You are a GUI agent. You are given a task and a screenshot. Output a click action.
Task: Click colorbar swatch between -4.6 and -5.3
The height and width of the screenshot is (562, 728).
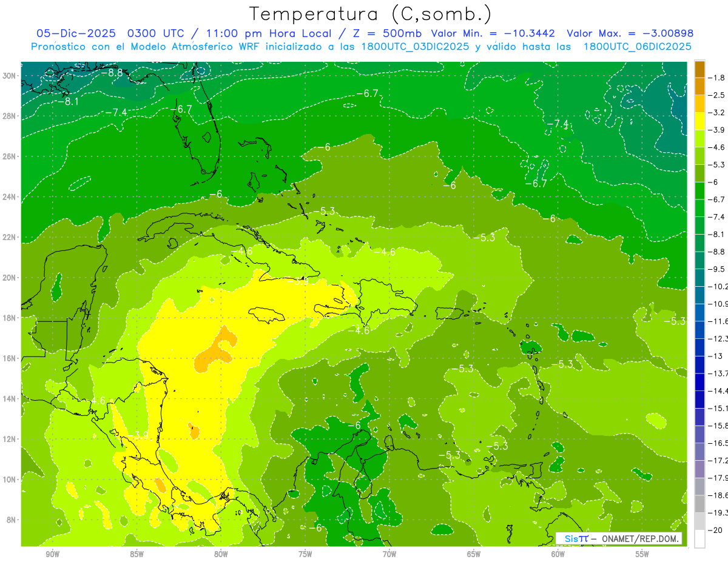(x=699, y=156)
